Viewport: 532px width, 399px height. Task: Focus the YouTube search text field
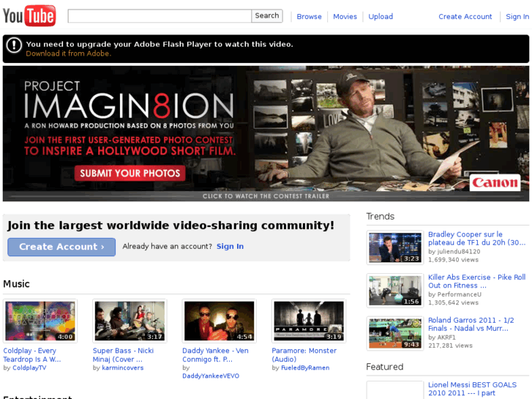160,16
